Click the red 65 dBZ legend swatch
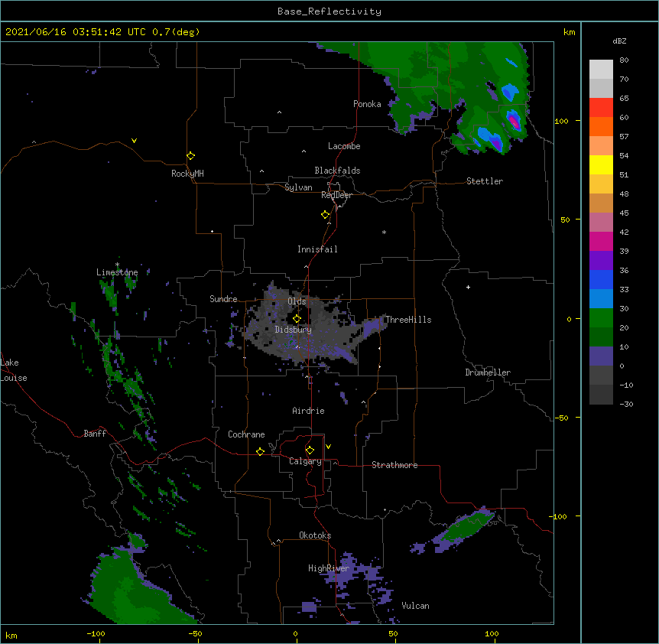This screenshot has height=644, width=659. pos(601,107)
